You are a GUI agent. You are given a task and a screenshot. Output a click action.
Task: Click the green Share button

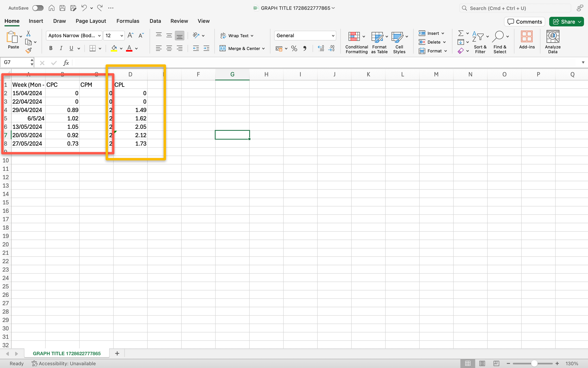point(566,22)
